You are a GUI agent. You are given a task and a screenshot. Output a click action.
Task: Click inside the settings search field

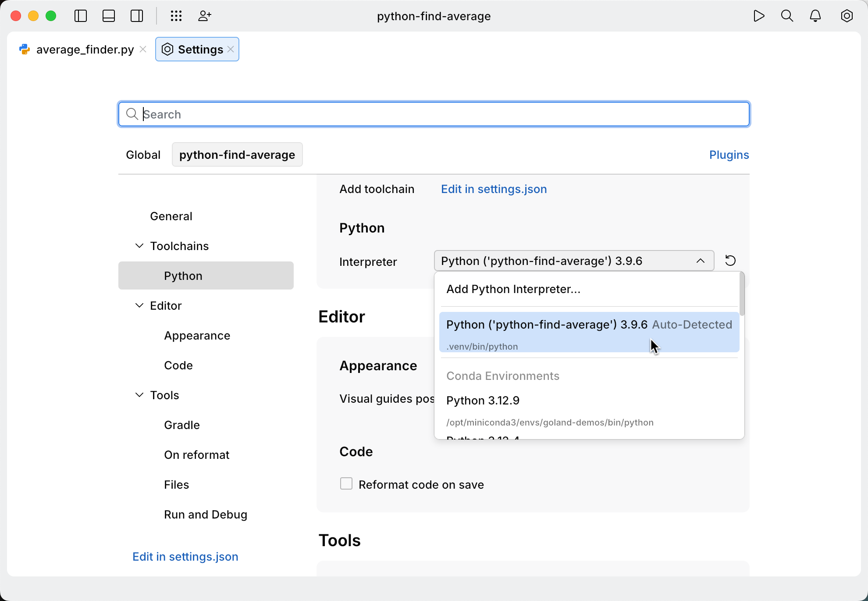(x=433, y=114)
